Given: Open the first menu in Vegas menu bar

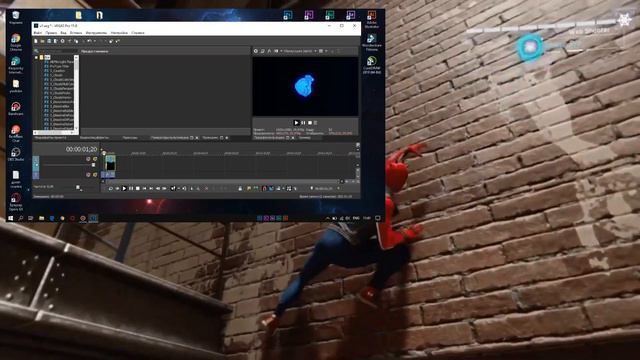Looking at the screenshot, I should click(38, 33).
